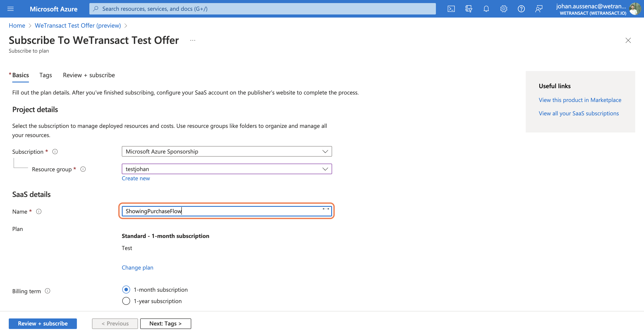
Task: Click the account avatar picture
Action: tap(635, 9)
